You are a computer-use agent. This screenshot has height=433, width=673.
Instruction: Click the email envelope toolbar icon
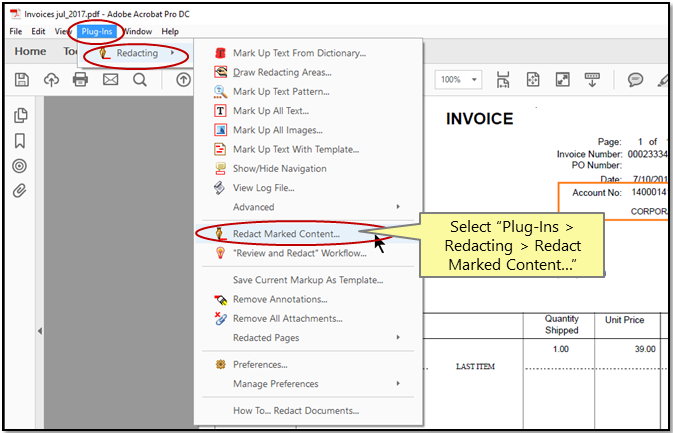coord(110,79)
